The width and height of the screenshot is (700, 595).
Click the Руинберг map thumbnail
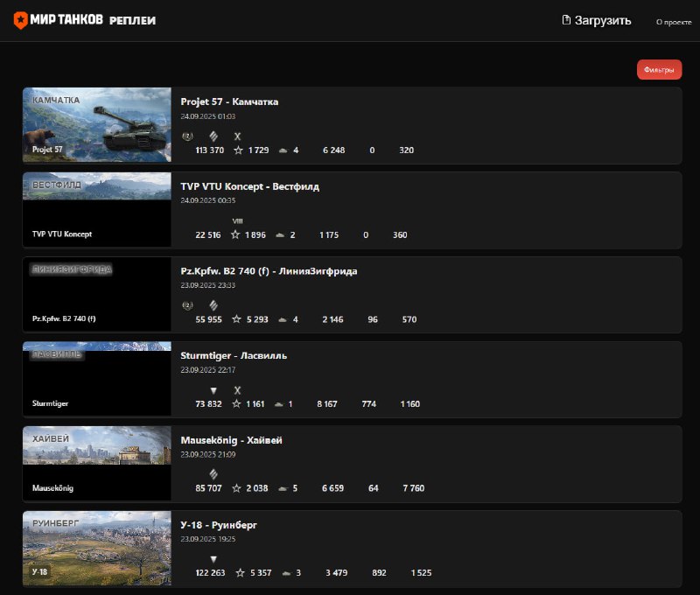(96, 548)
